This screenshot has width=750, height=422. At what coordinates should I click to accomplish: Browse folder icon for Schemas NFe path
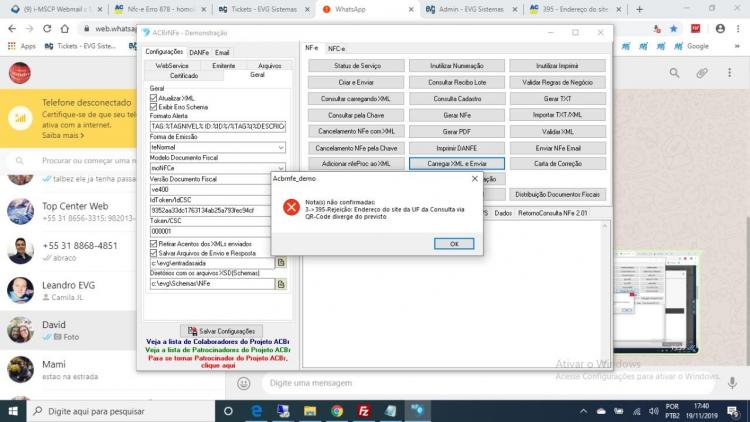click(x=281, y=284)
